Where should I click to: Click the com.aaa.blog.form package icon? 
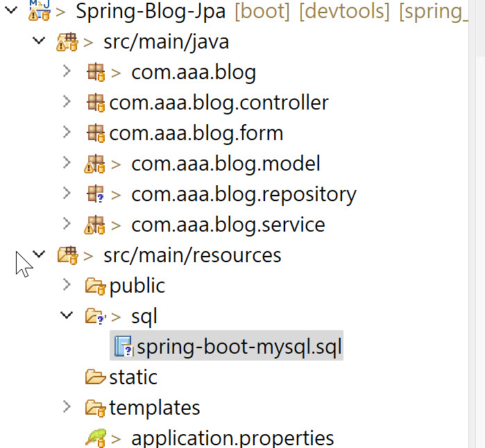tap(96, 133)
